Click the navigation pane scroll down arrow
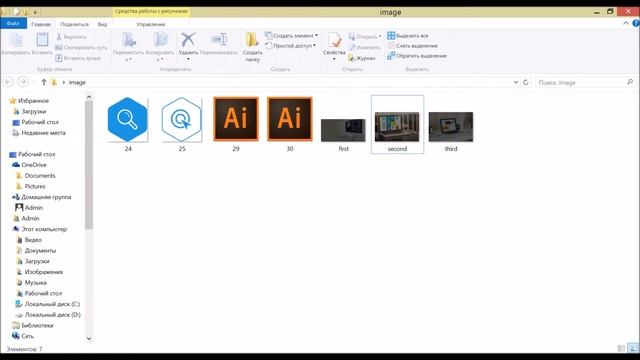The width and height of the screenshot is (640, 360). pyautogui.click(x=89, y=338)
